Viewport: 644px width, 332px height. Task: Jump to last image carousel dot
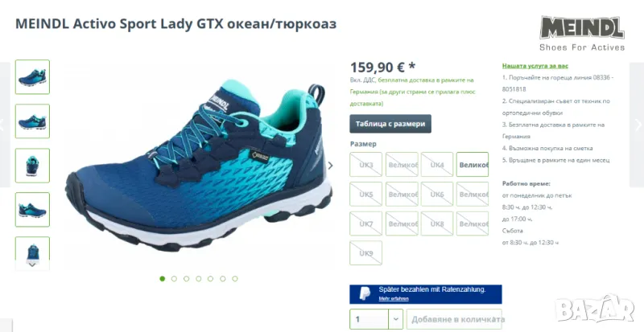(235, 279)
